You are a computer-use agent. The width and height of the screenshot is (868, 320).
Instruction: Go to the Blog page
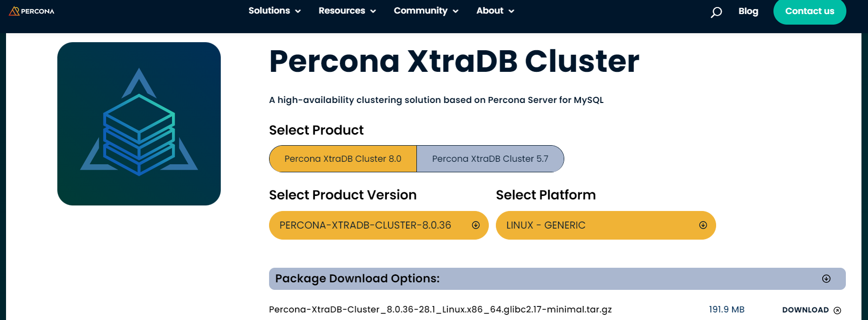[748, 11]
